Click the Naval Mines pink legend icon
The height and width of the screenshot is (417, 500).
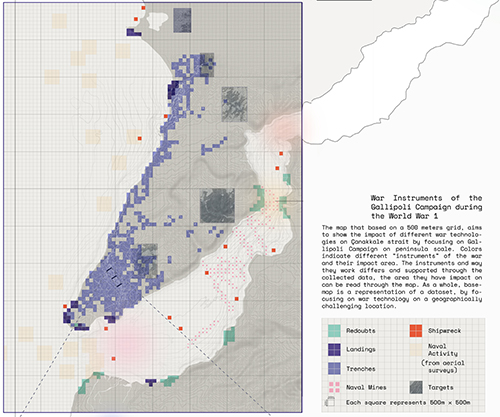point(334,387)
